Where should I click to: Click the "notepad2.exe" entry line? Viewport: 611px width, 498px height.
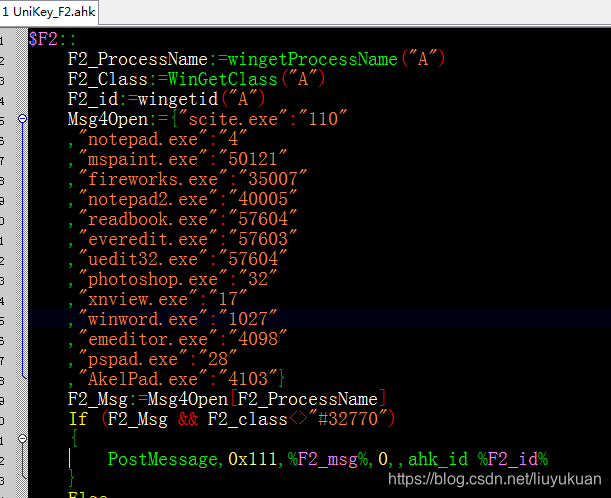coord(182,199)
